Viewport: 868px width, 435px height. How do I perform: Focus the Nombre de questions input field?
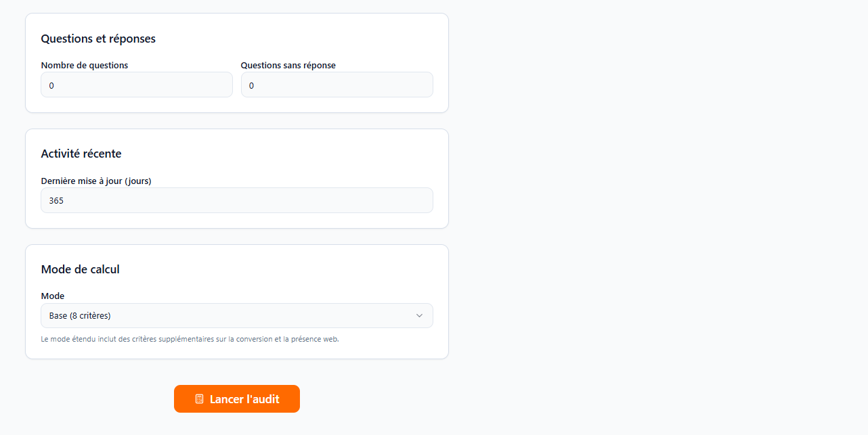[137, 85]
